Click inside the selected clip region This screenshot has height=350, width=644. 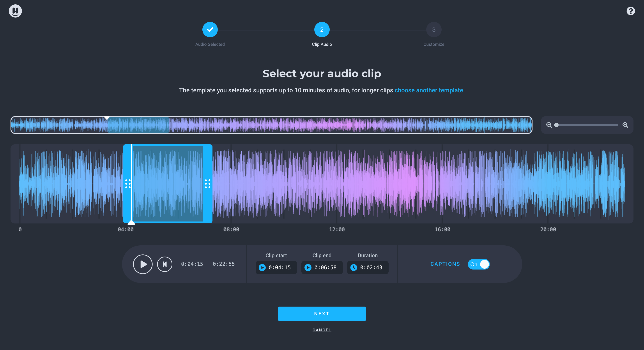click(168, 184)
